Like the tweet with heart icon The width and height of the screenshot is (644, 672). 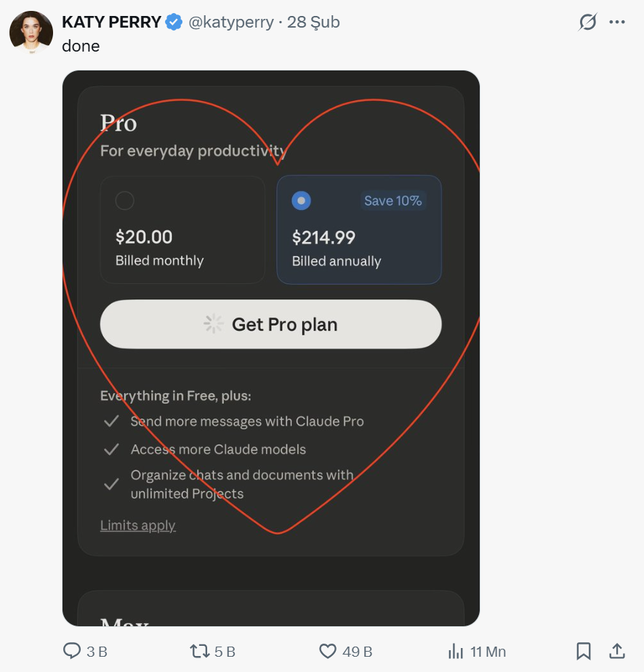click(328, 651)
